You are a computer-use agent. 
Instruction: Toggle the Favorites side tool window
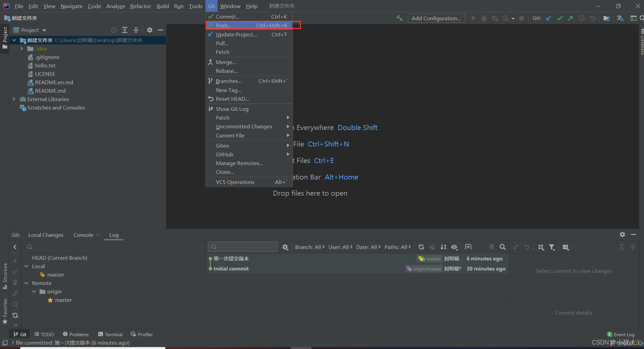click(5, 311)
